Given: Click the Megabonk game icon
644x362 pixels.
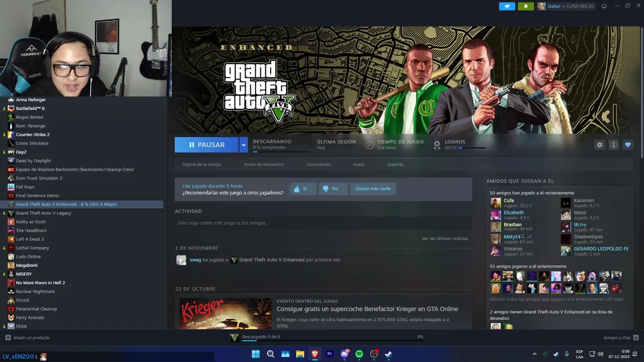Looking at the screenshot, I should tap(11, 265).
